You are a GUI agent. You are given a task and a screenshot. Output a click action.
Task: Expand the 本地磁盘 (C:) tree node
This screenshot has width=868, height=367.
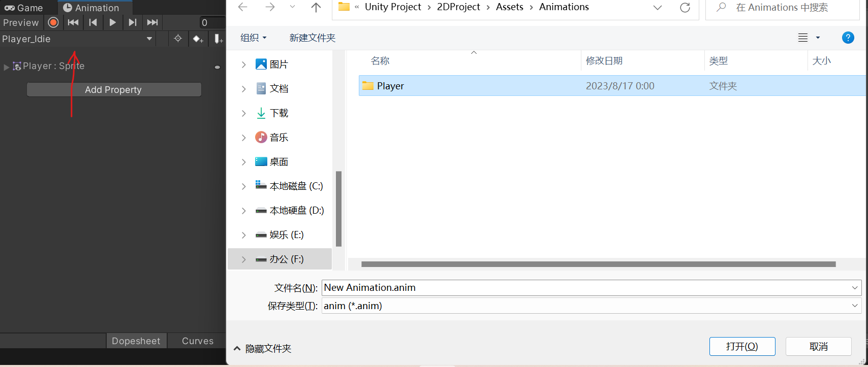coord(244,186)
